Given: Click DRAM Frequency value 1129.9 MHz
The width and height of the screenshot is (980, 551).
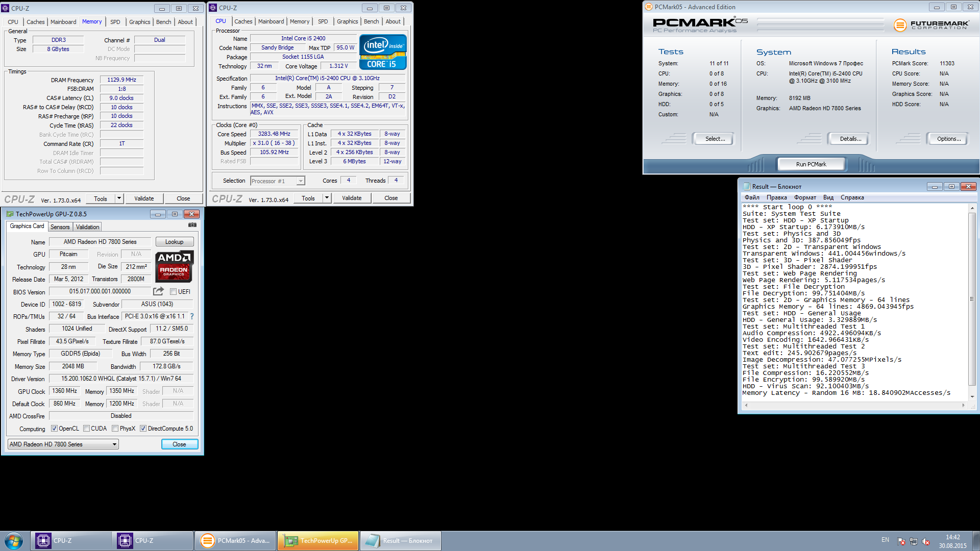Looking at the screenshot, I should tap(121, 80).
